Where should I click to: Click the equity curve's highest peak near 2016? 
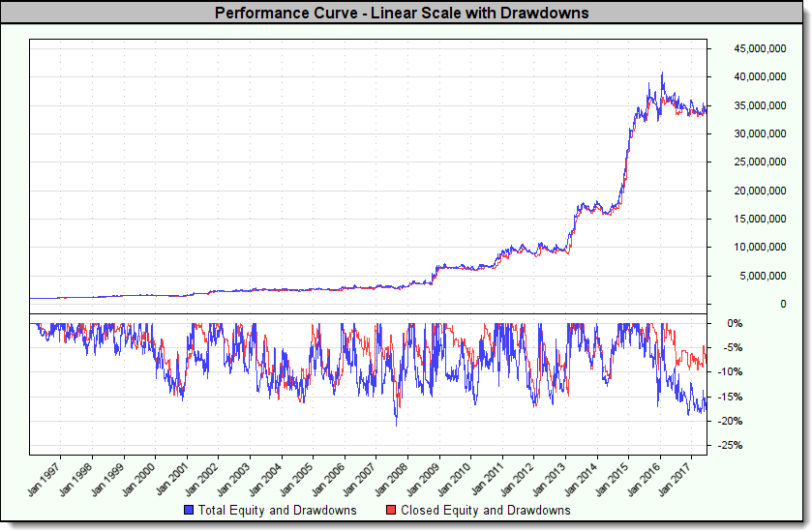tap(662, 73)
